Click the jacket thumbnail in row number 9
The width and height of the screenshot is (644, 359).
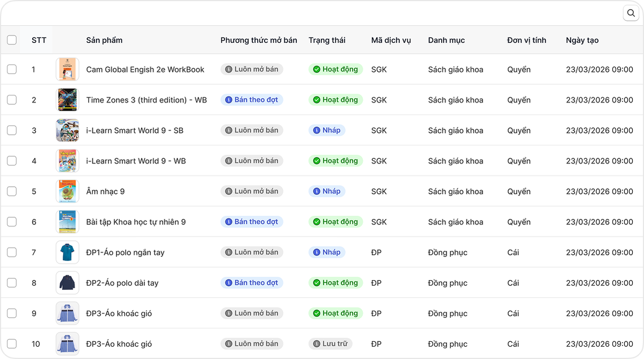coord(68,313)
